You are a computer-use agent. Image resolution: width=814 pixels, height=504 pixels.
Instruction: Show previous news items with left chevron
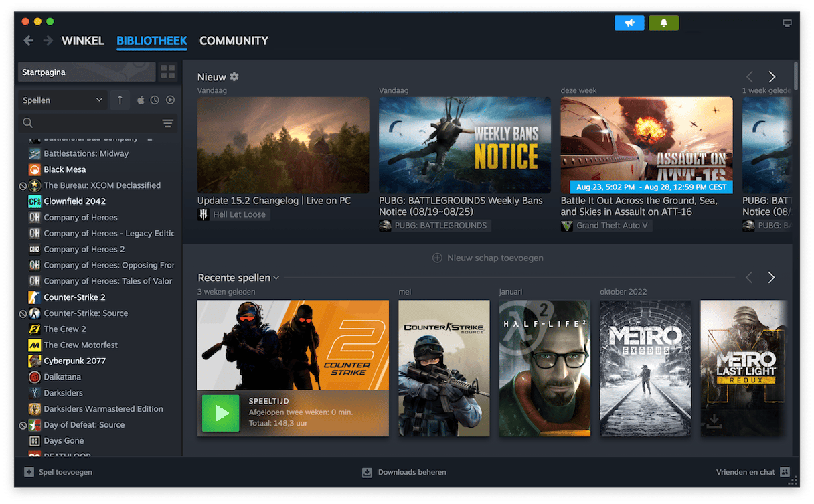(750, 77)
